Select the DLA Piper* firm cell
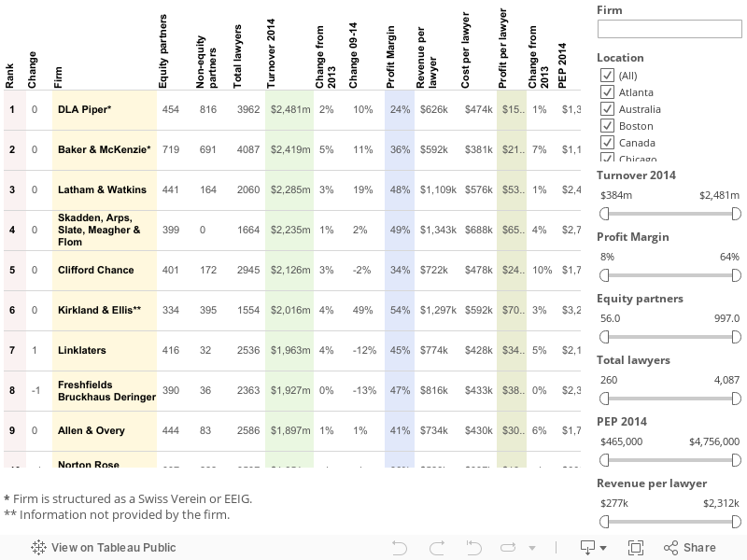 (105, 109)
